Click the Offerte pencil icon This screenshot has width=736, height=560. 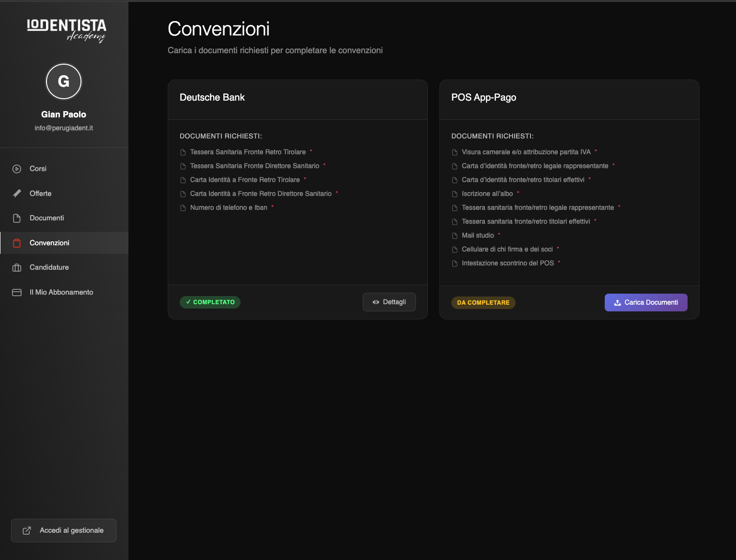(17, 194)
